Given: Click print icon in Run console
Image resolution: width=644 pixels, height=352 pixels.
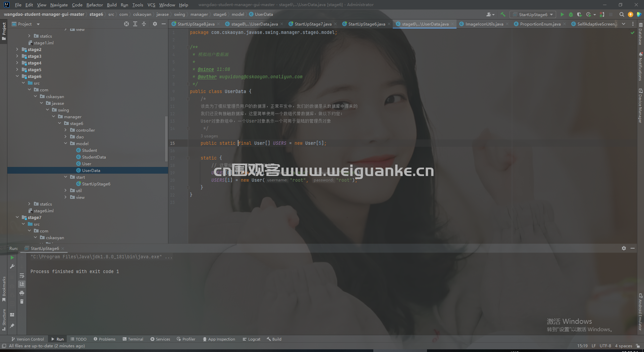Looking at the screenshot, I should [x=22, y=293].
